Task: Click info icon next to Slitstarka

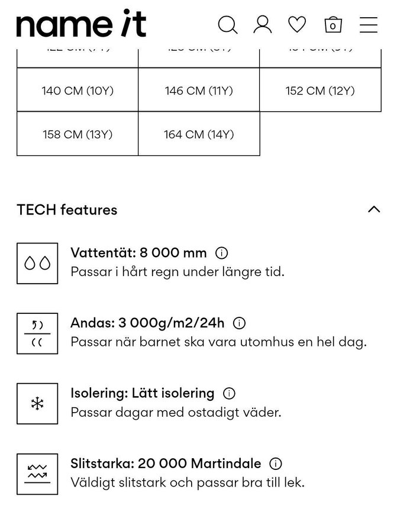Action: (276, 463)
